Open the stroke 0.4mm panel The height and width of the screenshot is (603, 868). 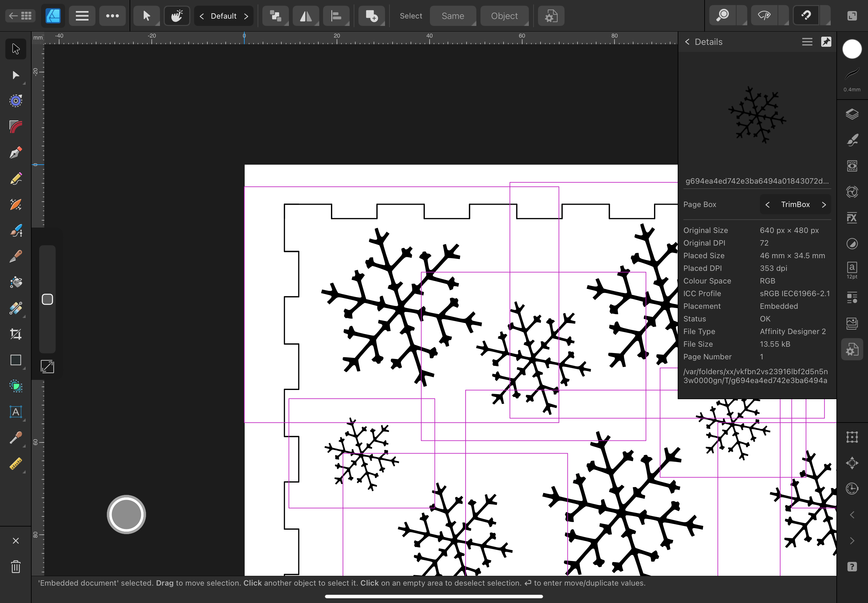pyautogui.click(x=852, y=79)
